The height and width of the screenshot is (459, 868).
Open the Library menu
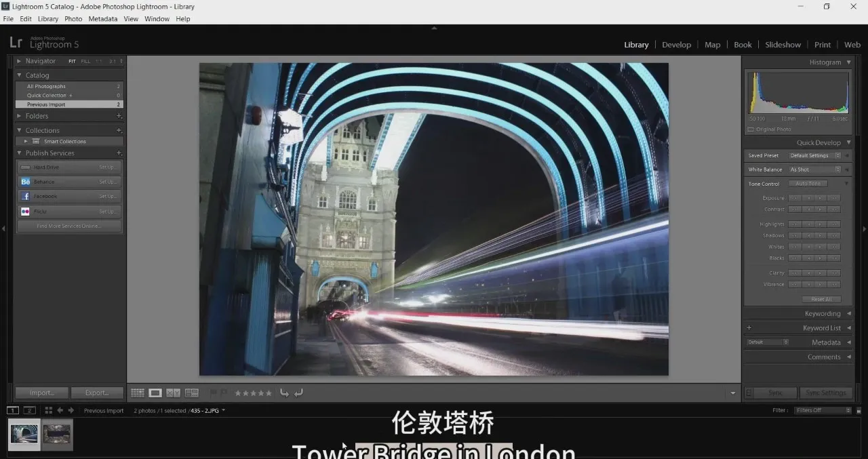48,19
